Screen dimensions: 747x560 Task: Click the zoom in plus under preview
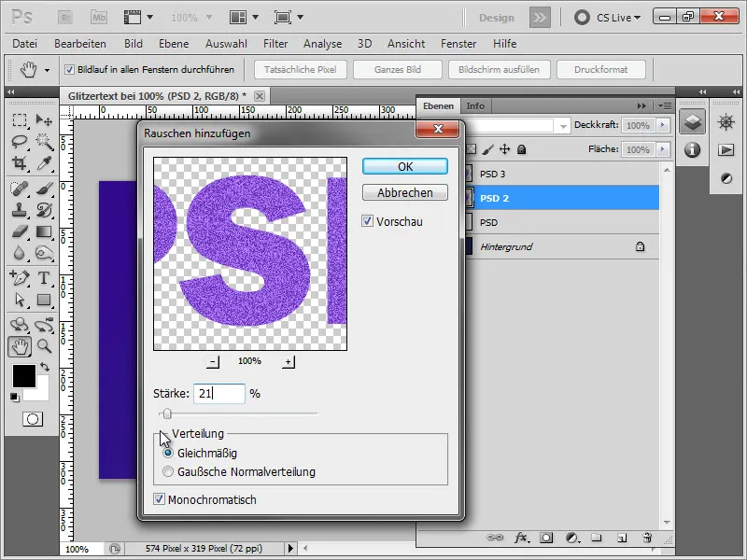click(x=289, y=361)
